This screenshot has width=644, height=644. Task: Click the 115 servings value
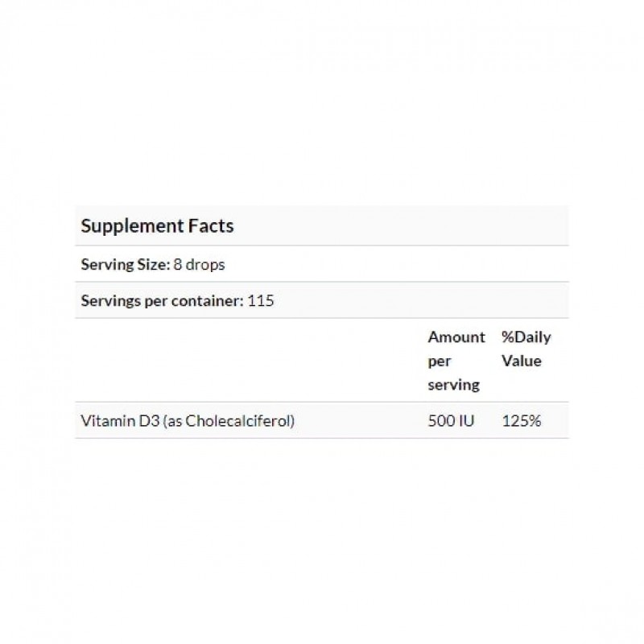pos(260,300)
